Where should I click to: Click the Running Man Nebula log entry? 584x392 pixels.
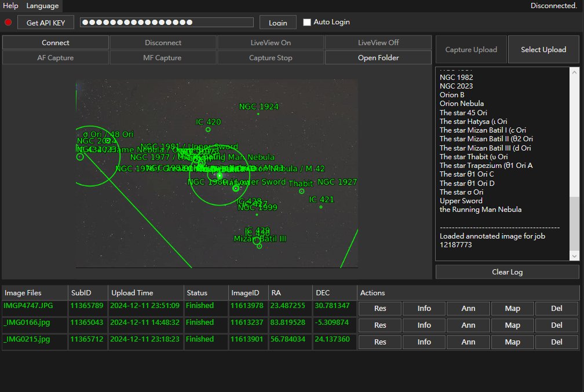tap(480, 210)
